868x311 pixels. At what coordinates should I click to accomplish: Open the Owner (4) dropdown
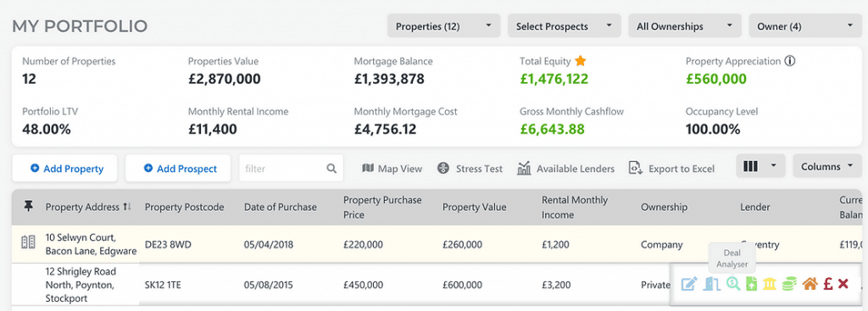[x=805, y=26]
